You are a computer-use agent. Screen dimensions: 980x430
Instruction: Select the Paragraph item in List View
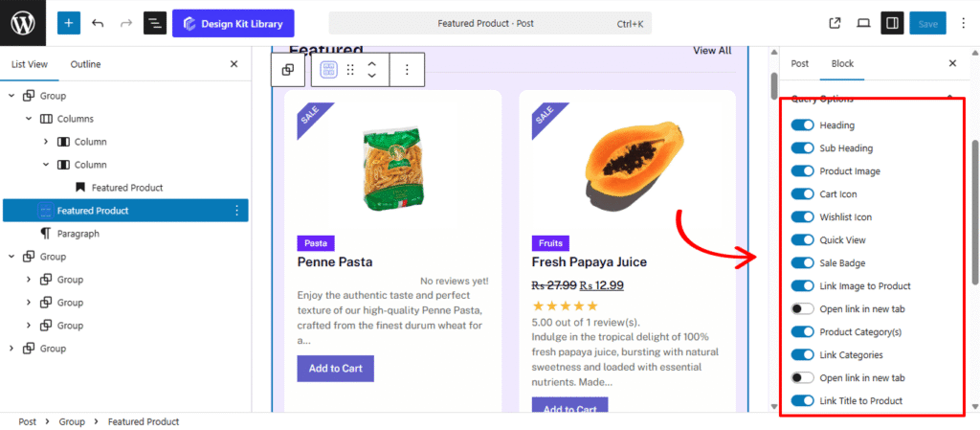coord(78,234)
